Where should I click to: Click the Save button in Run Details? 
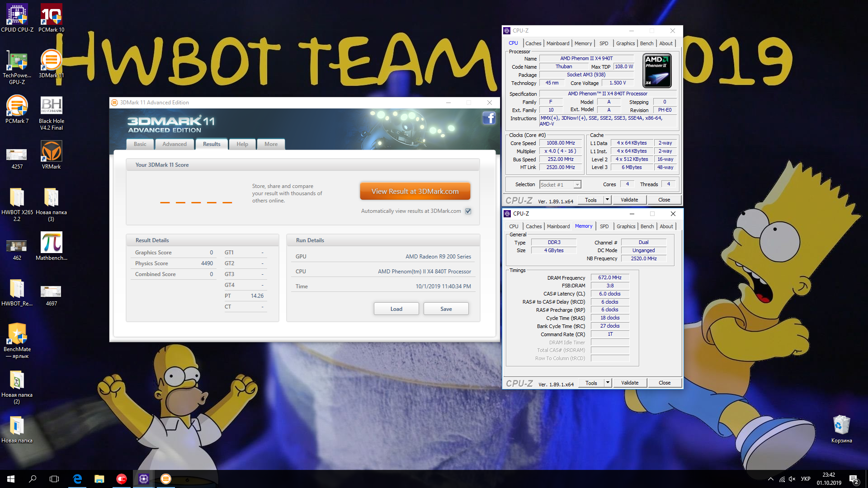tap(446, 309)
